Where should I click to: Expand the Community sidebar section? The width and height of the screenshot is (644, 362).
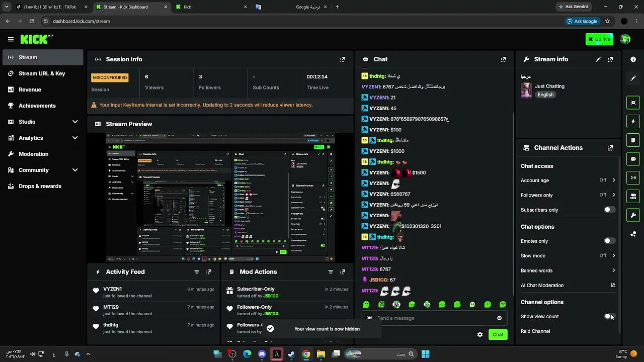pos(75,170)
